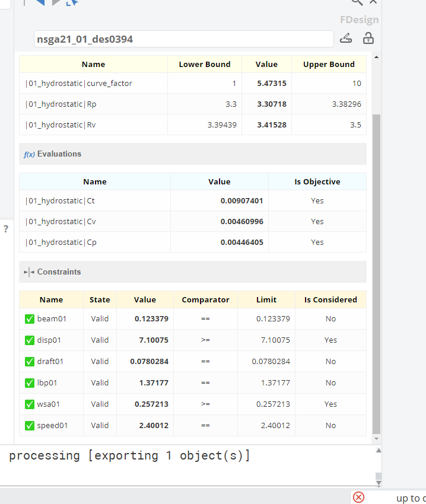
Task: Click curve_factor value 5.47315
Action: (272, 83)
